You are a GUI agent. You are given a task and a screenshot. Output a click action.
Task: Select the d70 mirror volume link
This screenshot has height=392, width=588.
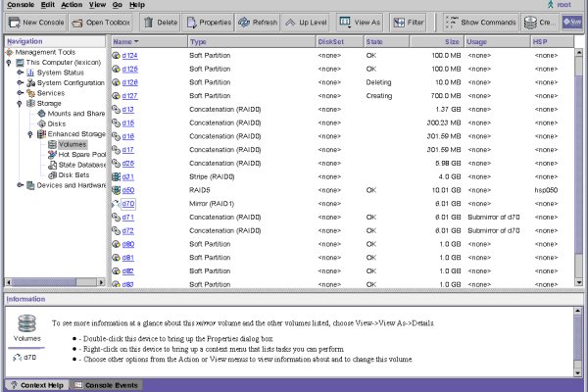pyautogui.click(x=128, y=203)
